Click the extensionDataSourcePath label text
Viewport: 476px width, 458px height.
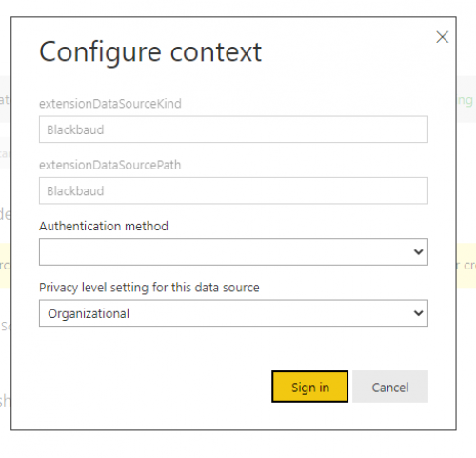coord(110,165)
